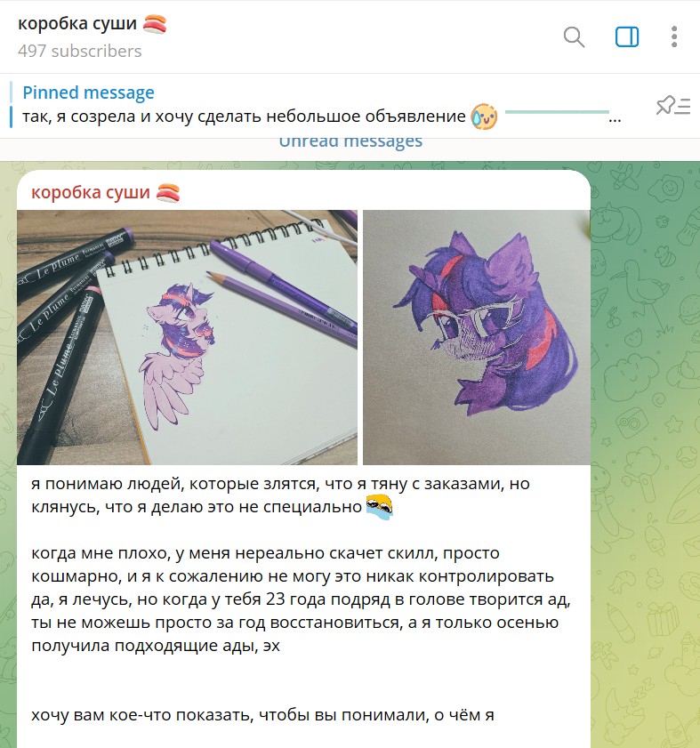
Task: Jump to the Unread messages divider
Action: click(x=350, y=142)
